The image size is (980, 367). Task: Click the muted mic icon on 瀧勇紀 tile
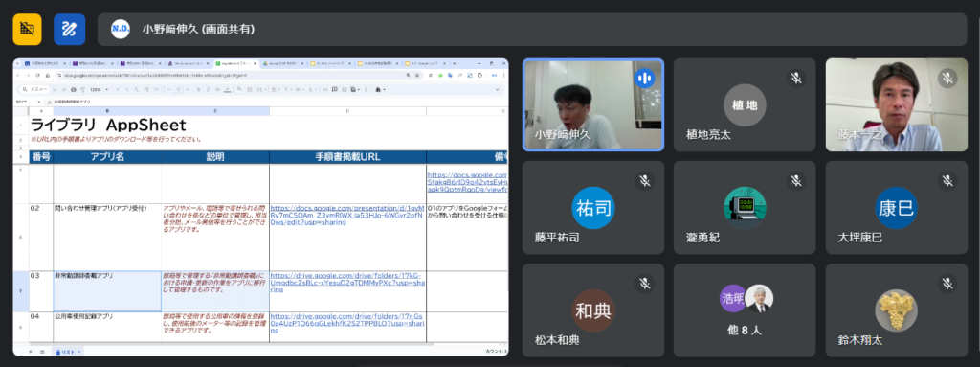click(795, 181)
